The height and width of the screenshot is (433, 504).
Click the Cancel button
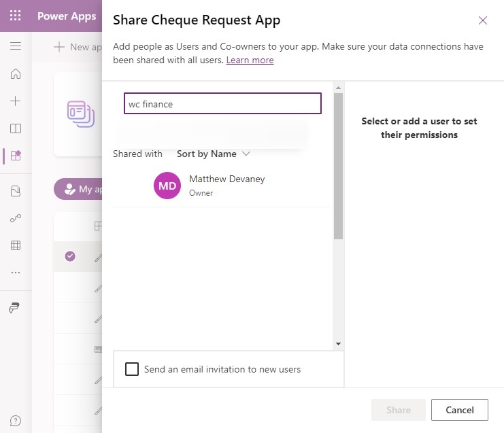coord(460,410)
